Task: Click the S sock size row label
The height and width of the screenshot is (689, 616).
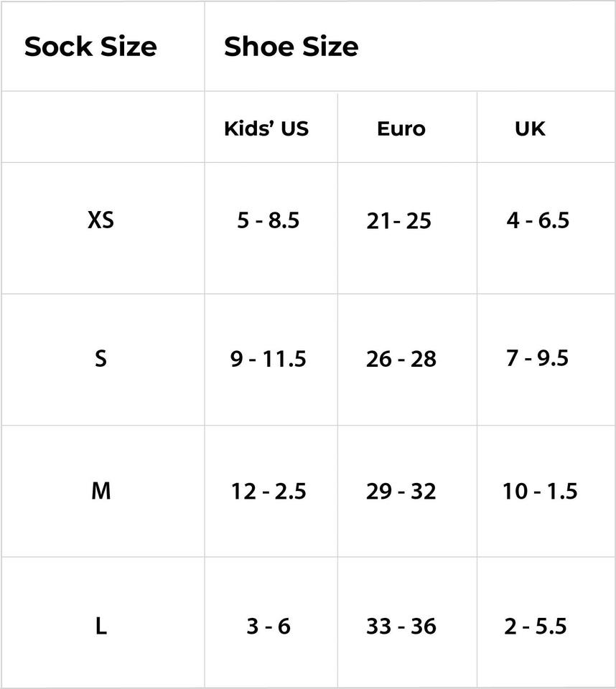Action: coord(101,357)
